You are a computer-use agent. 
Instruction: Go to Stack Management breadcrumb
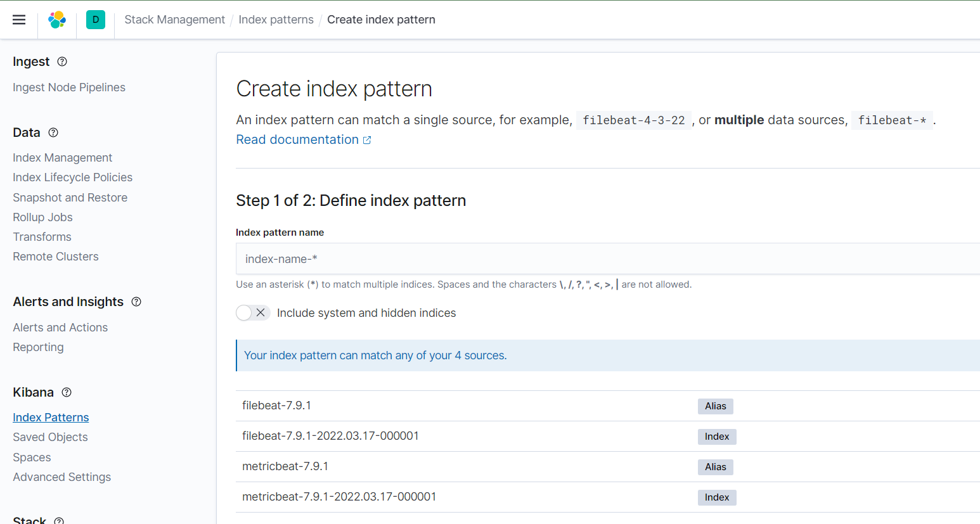(x=174, y=20)
